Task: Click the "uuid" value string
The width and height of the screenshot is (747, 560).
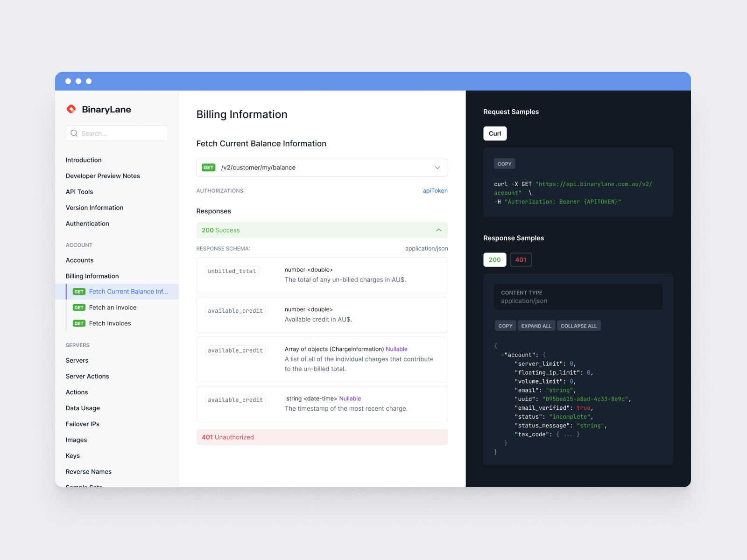Action: click(585, 399)
